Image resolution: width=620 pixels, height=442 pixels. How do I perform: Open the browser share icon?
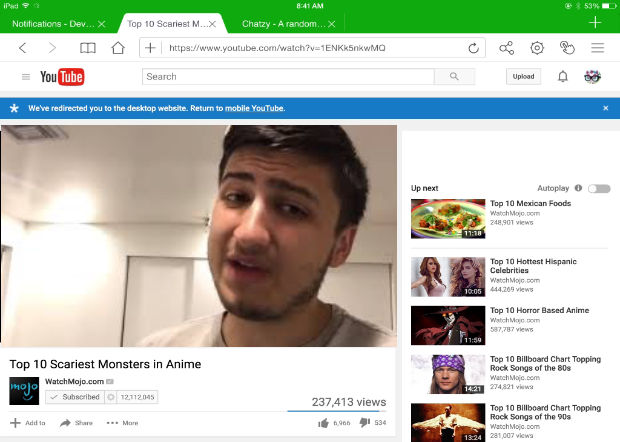pos(507,48)
